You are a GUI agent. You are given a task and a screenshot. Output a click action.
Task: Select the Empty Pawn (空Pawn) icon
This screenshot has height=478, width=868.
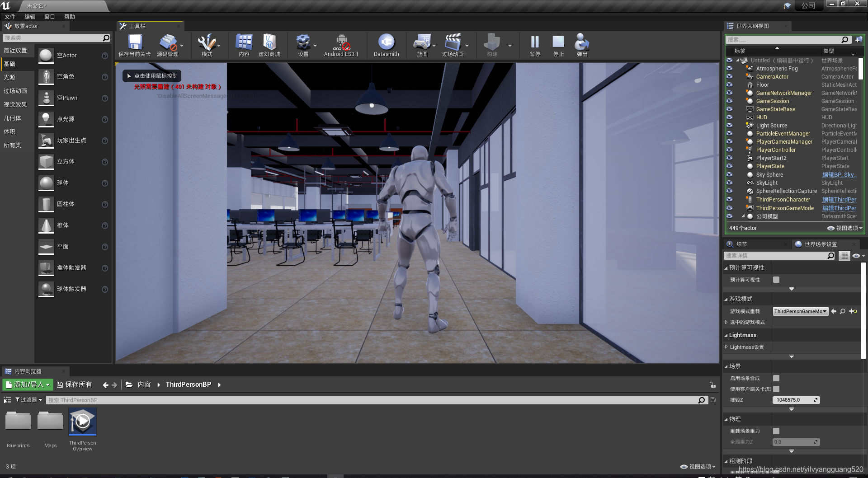coord(46,98)
